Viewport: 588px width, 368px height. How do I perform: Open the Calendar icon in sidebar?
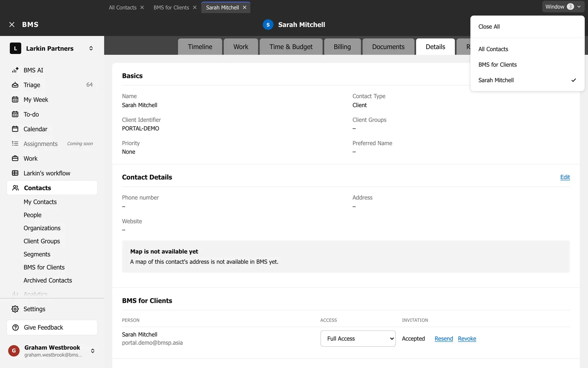pos(15,129)
